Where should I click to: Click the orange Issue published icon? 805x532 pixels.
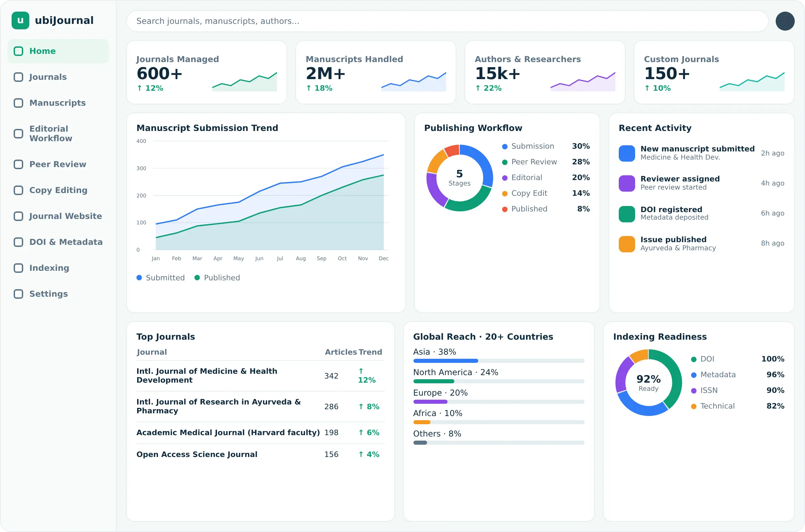[x=627, y=244]
